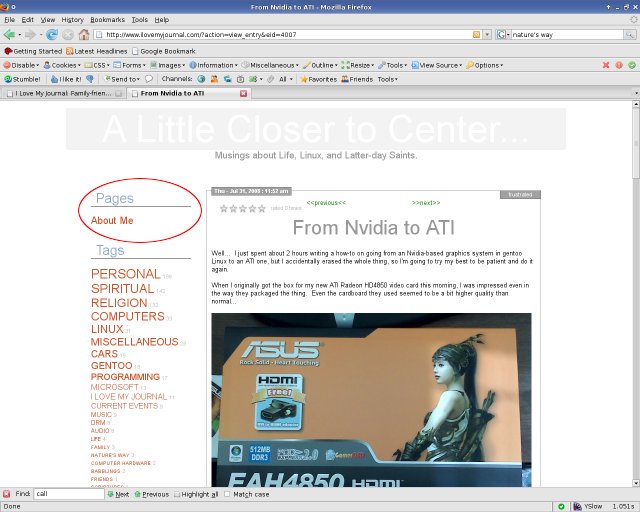Open the Help menu
This screenshot has height=512, width=640.
point(162,20)
